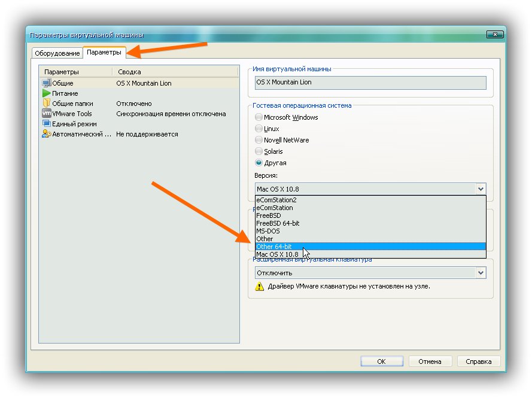Select the Microsoft Windows radio button
Viewport: 532px width, 398px height.
(x=259, y=117)
